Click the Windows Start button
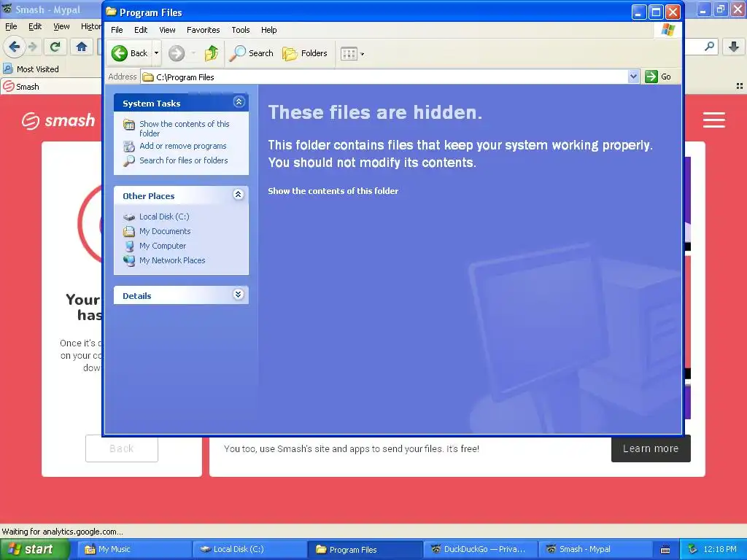 pyautogui.click(x=35, y=550)
